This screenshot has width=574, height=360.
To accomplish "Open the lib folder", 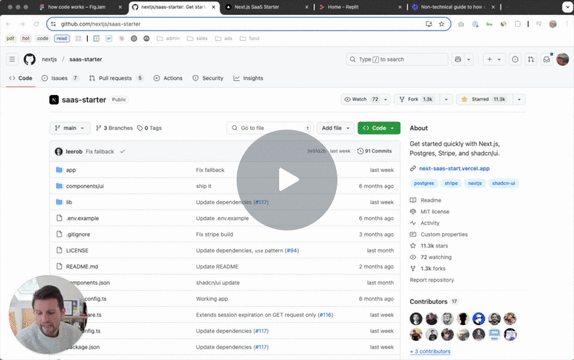I will (x=69, y=202).
